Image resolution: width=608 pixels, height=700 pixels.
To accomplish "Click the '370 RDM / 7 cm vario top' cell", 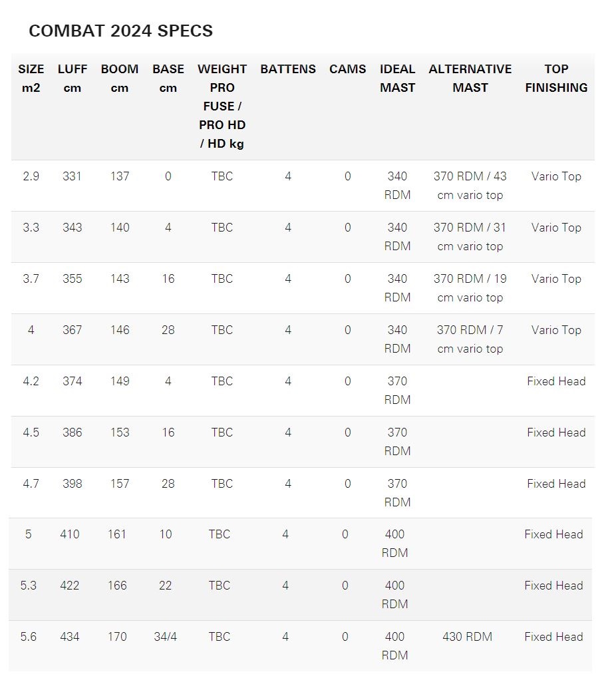I will pyautogui.click(x=470, y=339).
